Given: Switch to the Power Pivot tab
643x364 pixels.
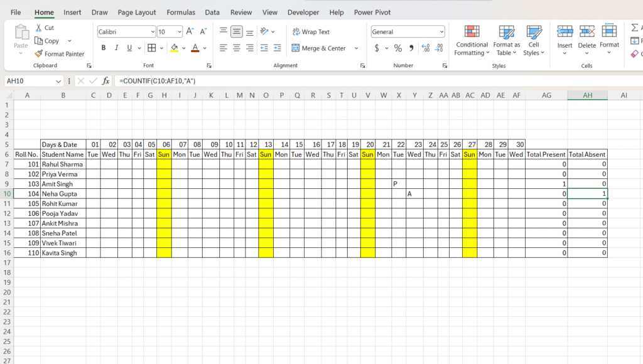Looking at the screenshot, I should (372, 13).
